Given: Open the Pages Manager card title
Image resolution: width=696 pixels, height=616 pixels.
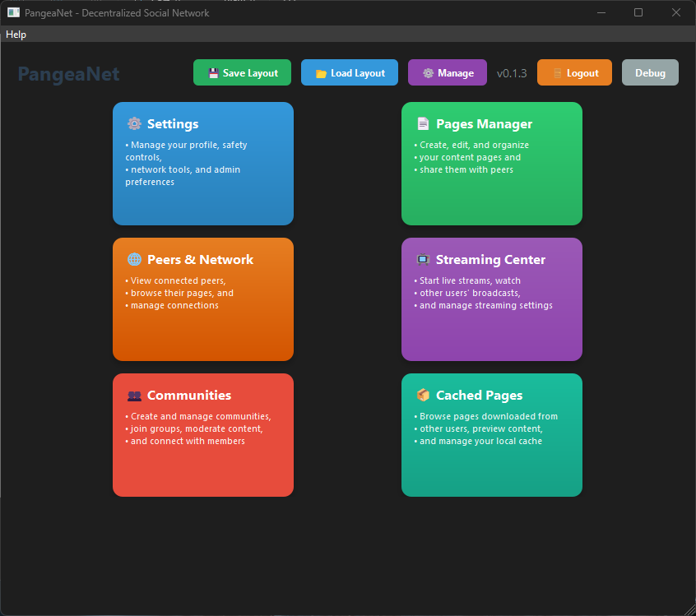Looking at the screenshot, I should coord(484,124).
